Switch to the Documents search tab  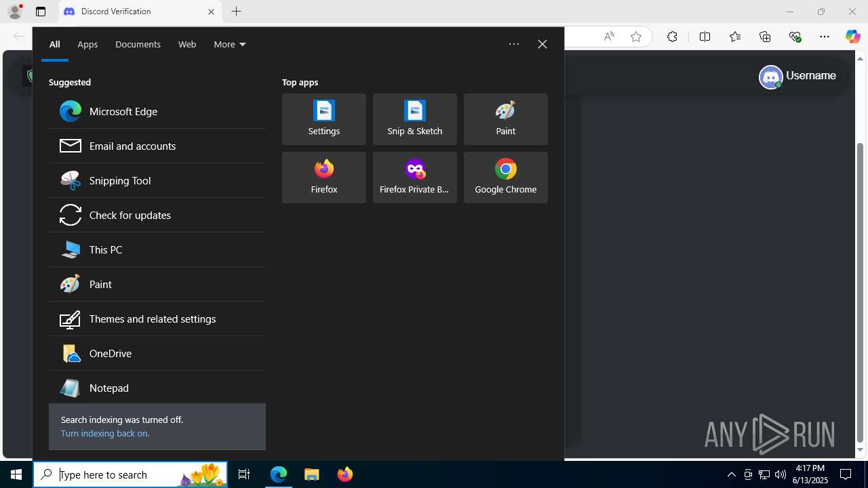[x=138, y=44]
